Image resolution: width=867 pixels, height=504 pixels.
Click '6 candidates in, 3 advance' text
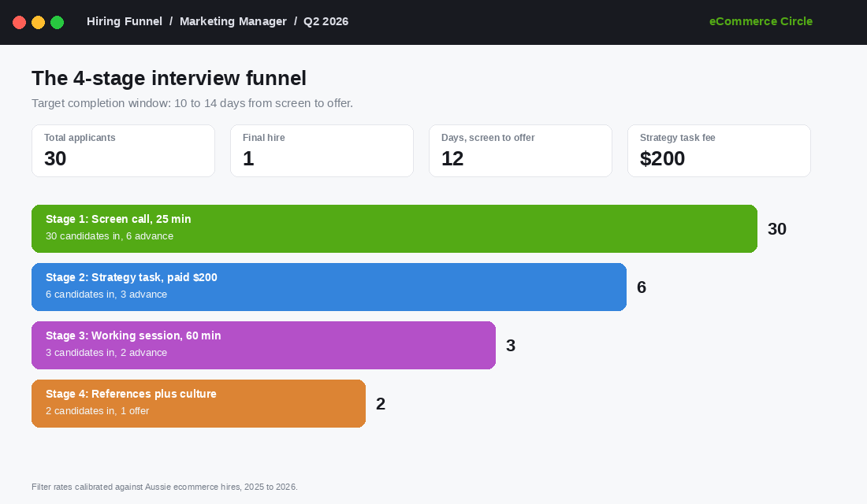pyautogui.click(x=106, y=295)
